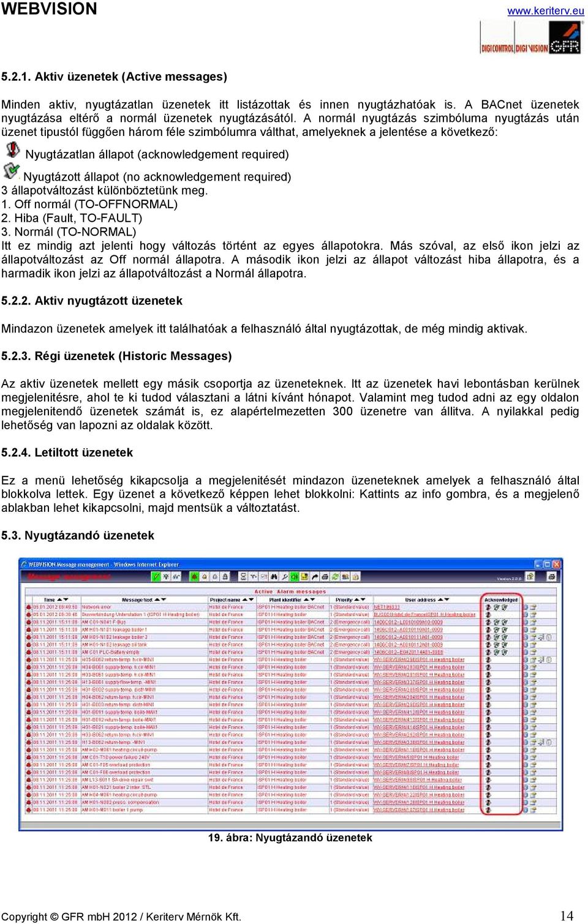The height and width of the screenshot is (924, 588).
Task: Click heading 5.2.3. Régi üzenetek
Action: coord(116,356)
